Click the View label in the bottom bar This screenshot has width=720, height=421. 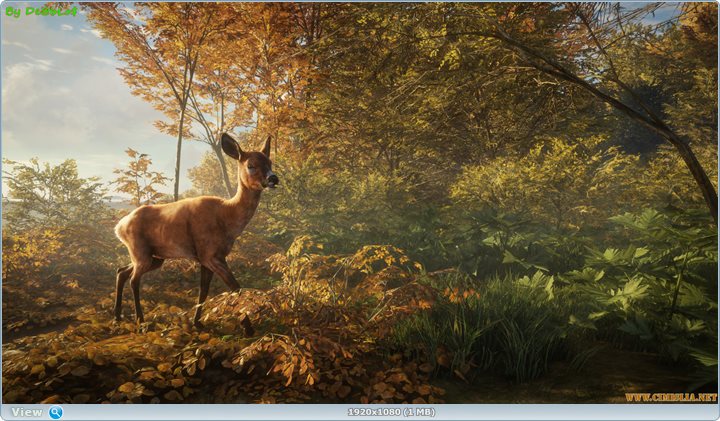pyautogui.click(x=27, y=412)
